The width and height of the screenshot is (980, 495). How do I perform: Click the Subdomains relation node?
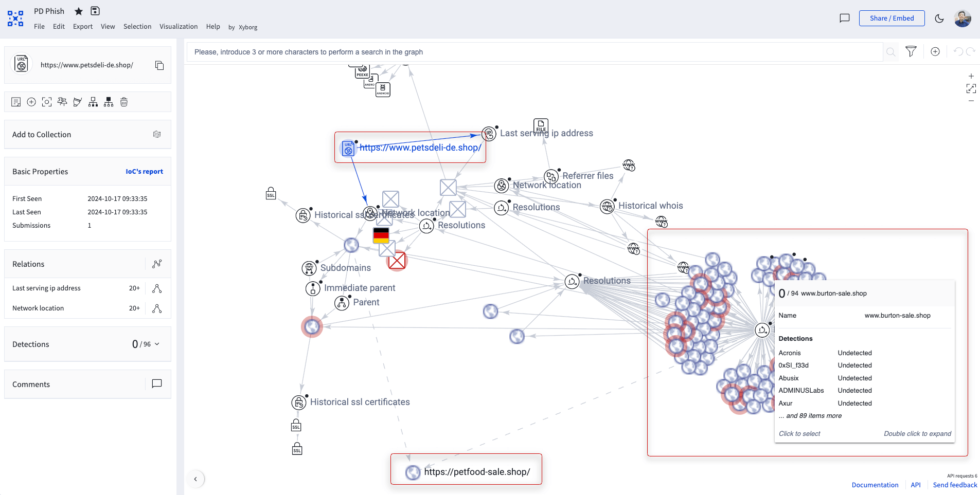click(309, 268)
